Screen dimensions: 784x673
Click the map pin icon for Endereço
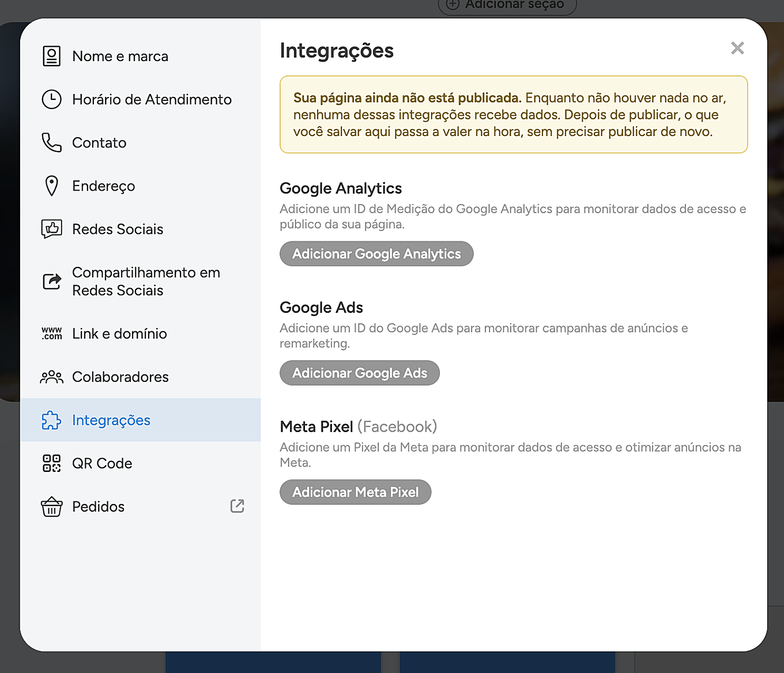tap(51, 186)
